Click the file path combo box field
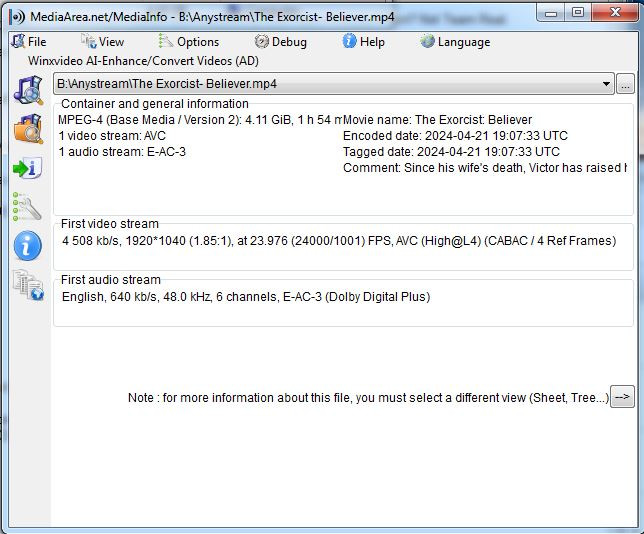The image size is (644, 534). coord(334,84)
